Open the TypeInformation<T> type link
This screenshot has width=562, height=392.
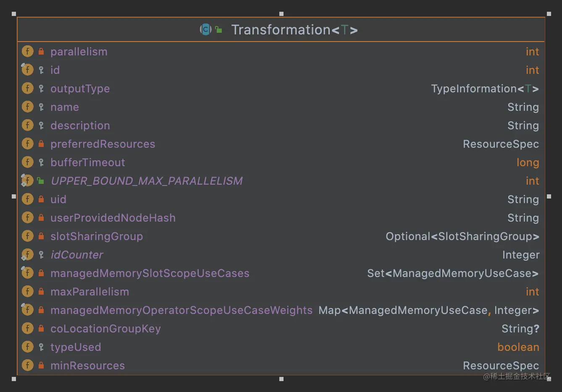(485, 89)
